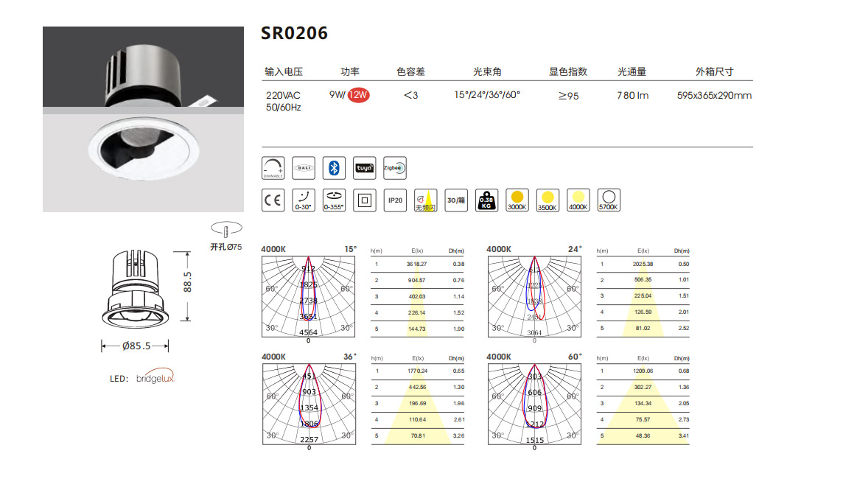Click the <3 color tolerance value
This screenshot has width=843, height=504.
click(410, 95)
